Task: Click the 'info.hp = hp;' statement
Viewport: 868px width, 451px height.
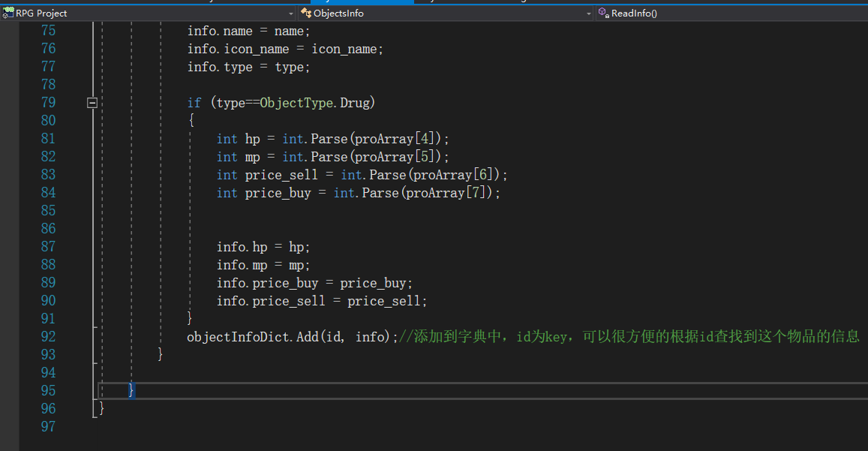Action: pyautogui.click(x=263, y=247)
